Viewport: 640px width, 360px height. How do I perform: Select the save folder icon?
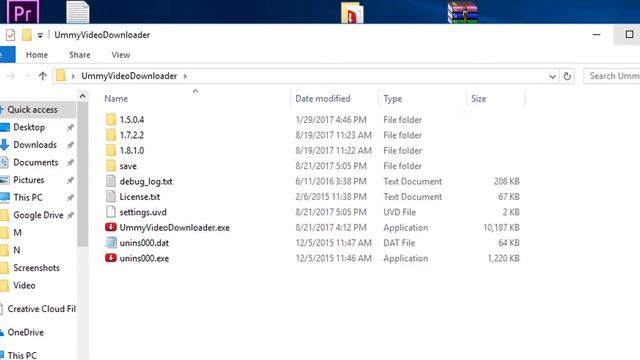[111, 166]
